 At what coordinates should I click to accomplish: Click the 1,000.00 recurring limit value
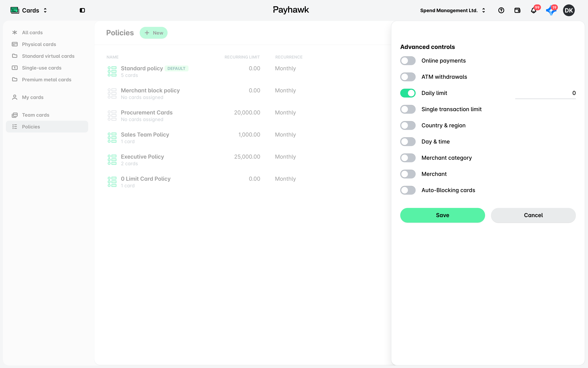coord(249,135)
